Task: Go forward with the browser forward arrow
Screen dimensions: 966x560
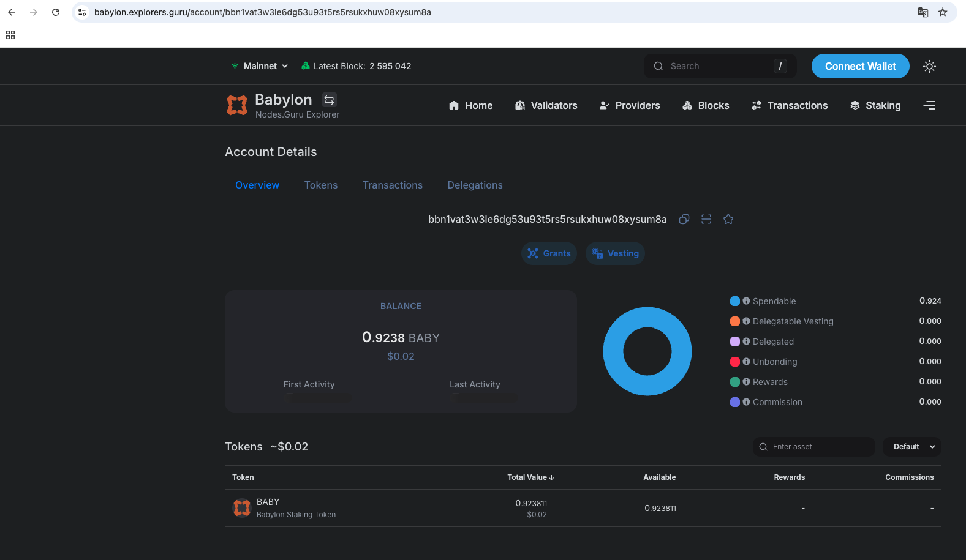Action: click(x=34, y=12)
